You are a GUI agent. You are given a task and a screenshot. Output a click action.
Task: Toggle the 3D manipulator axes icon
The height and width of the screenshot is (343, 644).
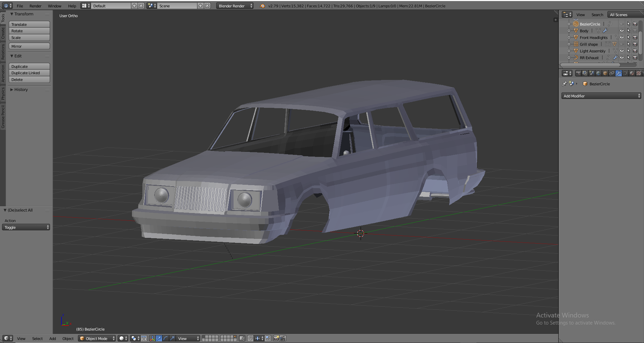[x=152, y=338]
